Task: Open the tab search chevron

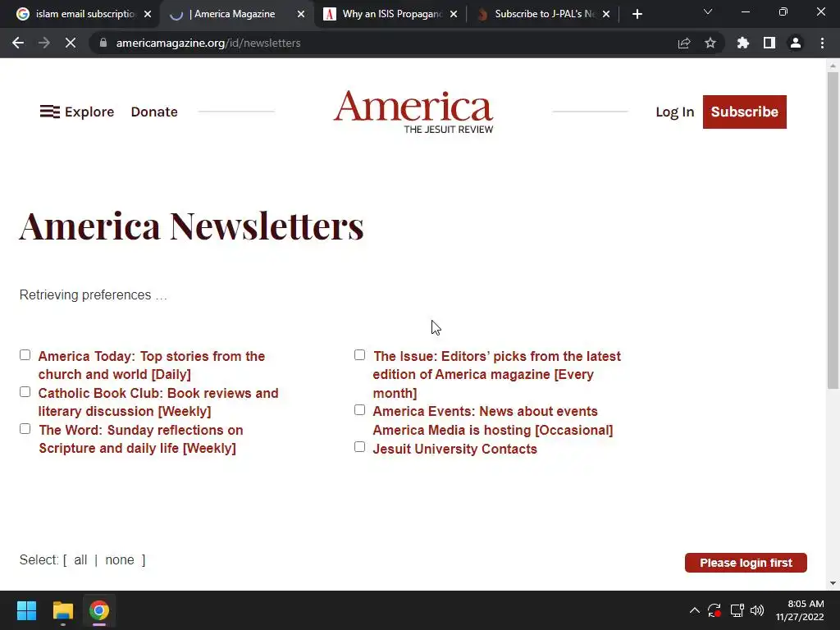Action: click(x=708, y=11)
